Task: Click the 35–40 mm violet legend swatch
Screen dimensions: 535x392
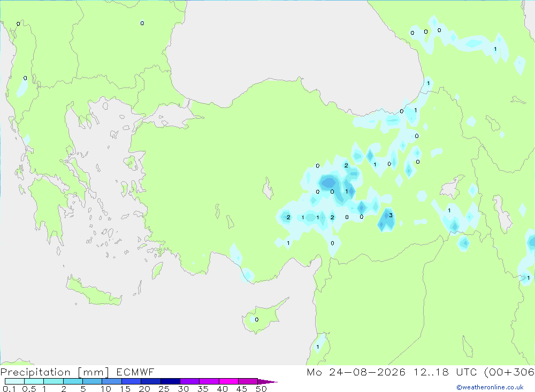Action: click(x=209, y=381)
